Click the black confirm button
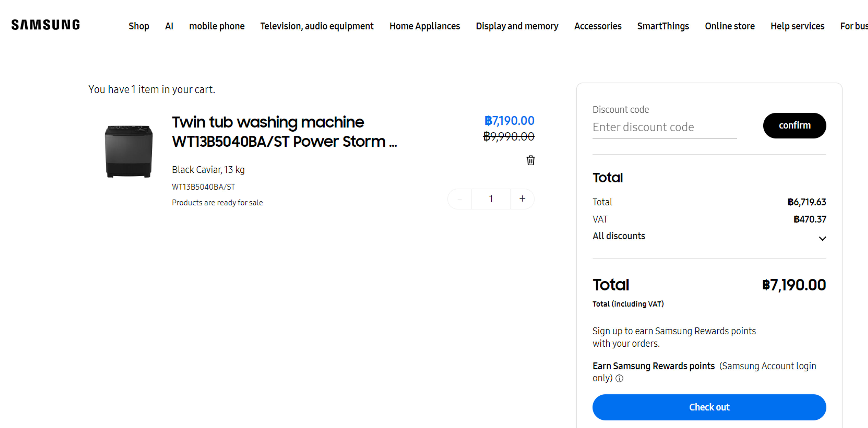Image resolution: width=868 pixels, height=428 pixels. (x=794, y=125)
